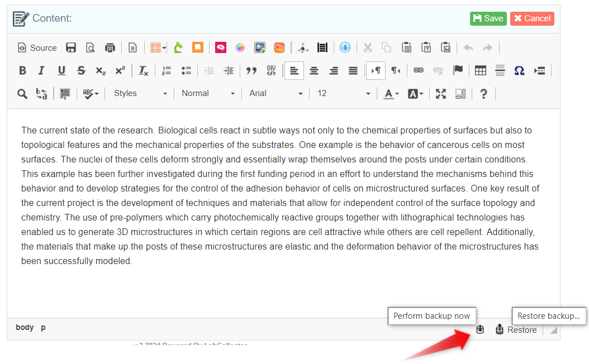This screenshot has height=364, width=589.
Task: Click the floppy disk save icon in toolbar
Action: 71,47
